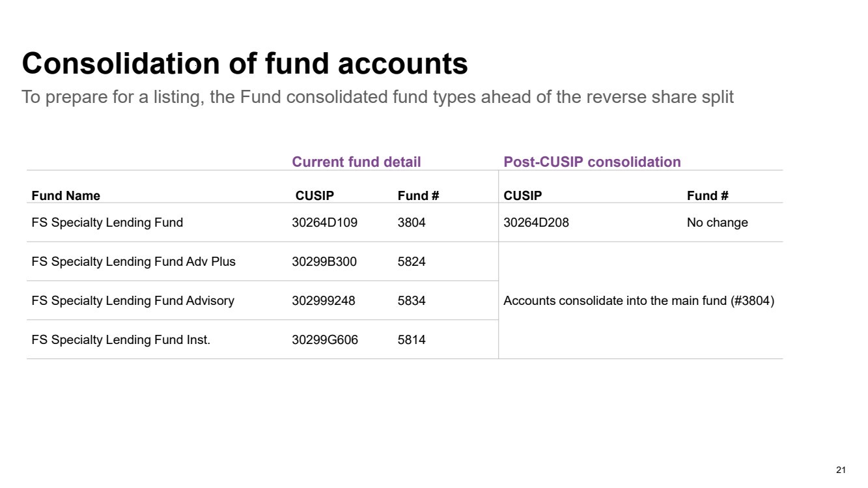Select the Fund Name column header
The image size is (868, 488).
pyautogui.click(x=66, y=195)
